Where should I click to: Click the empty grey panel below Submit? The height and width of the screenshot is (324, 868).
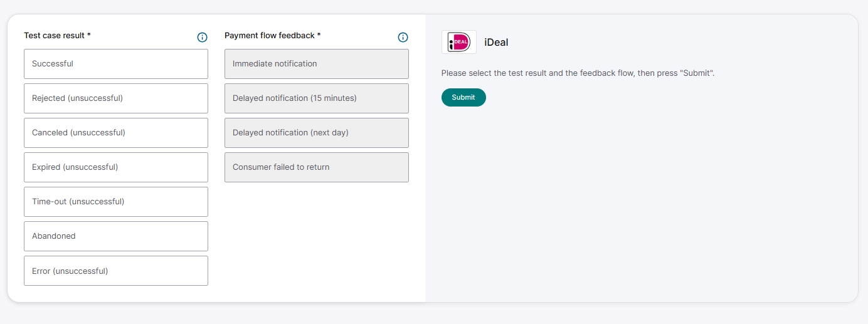640,207
